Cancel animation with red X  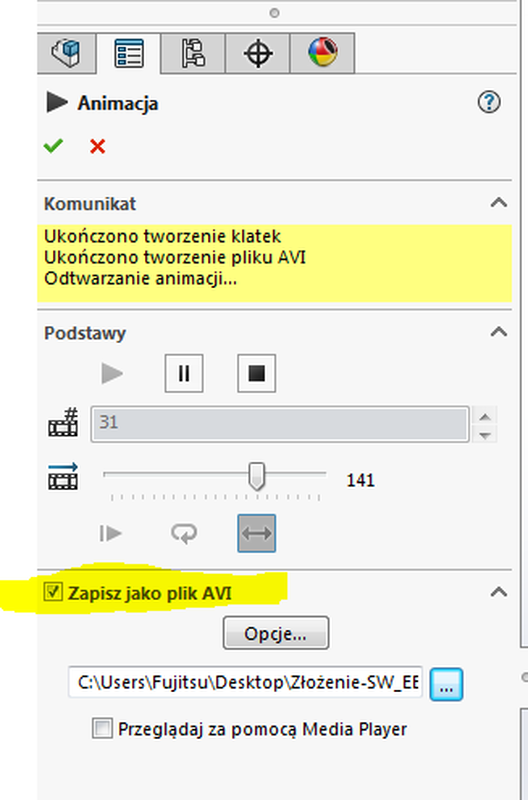tap(97, 146)
